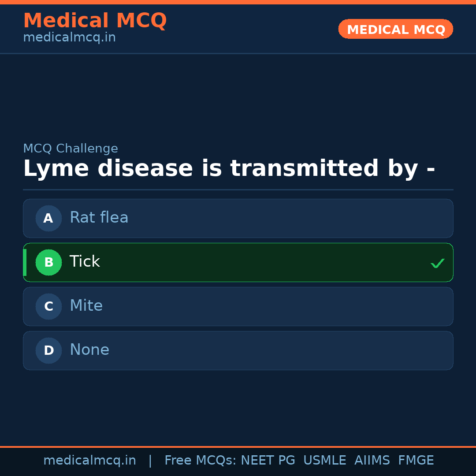Click the green accent bar on option B

pyautogui.click(x=25, y=262)
